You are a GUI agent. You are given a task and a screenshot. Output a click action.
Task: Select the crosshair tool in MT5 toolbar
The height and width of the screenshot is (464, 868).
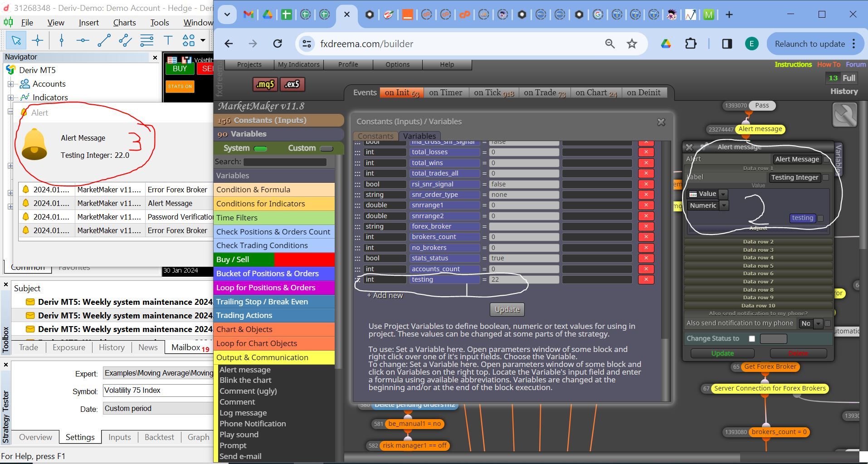pyautogui.click(x=38, y=40)
